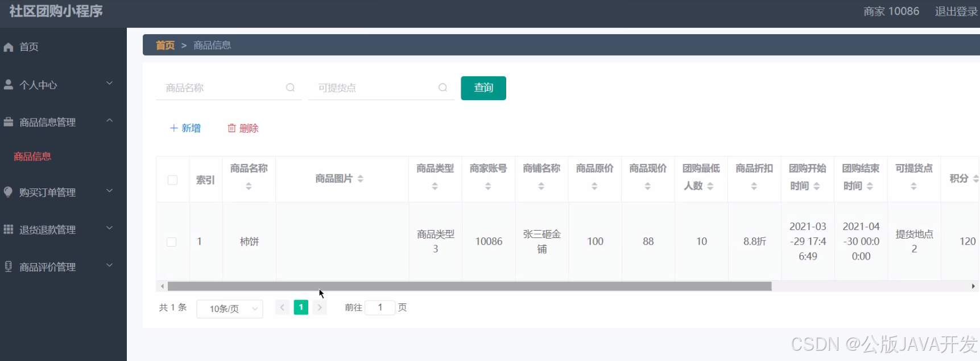The image size is (980, 361).
Task: Click the 2021-03-29 start time cell
Action: click(x=808, y=241)
